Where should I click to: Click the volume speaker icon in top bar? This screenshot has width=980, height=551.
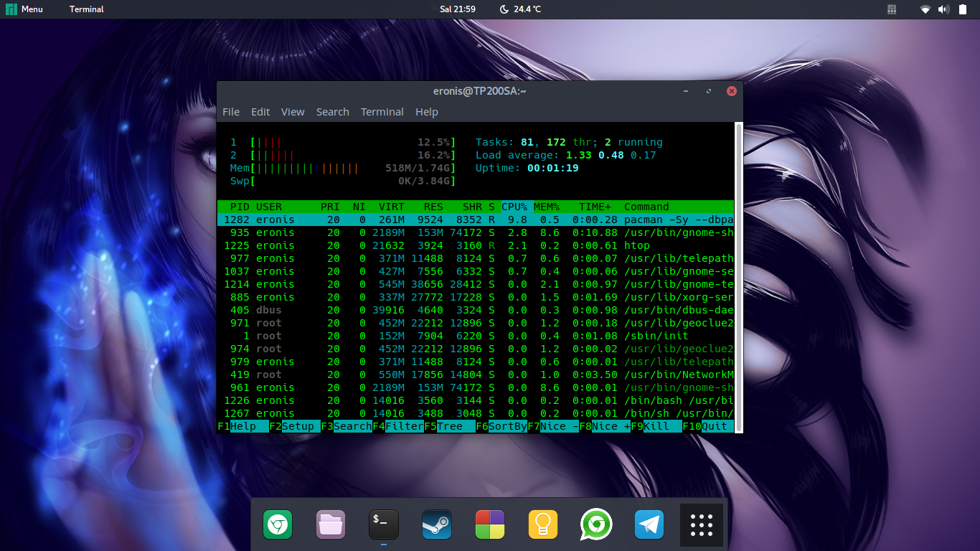[x=943, y=9]
